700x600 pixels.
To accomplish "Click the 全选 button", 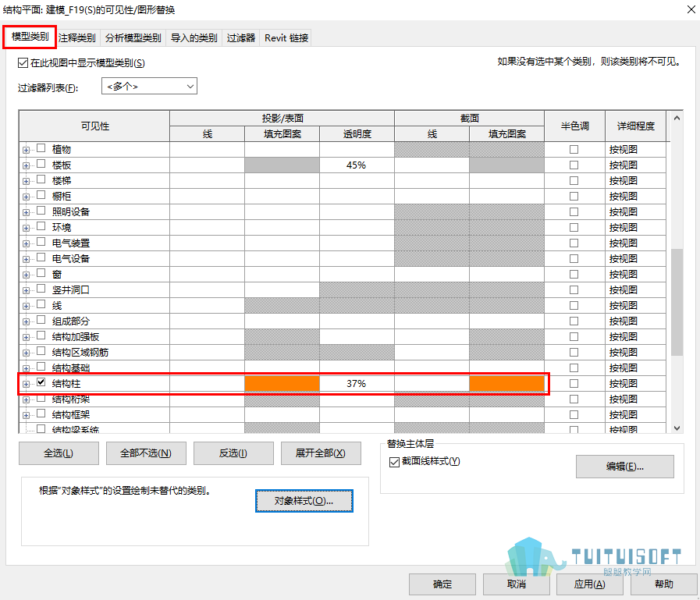I will tap(59, 453).
